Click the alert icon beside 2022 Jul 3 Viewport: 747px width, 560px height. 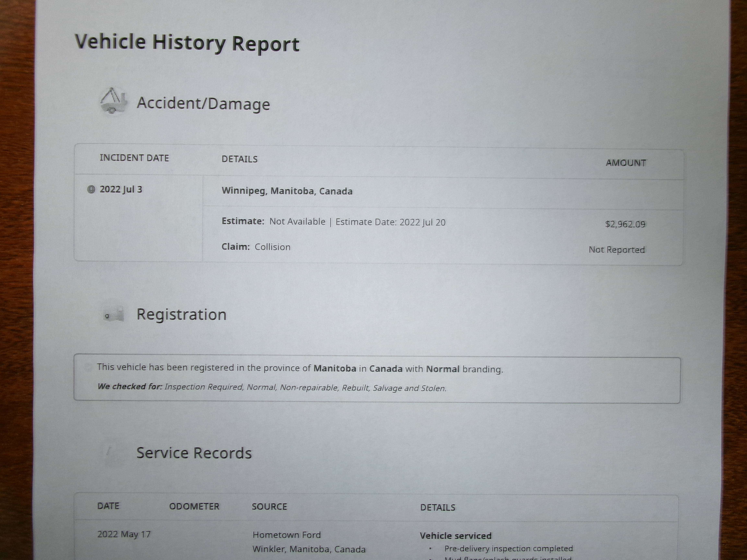tap(91, 189)
